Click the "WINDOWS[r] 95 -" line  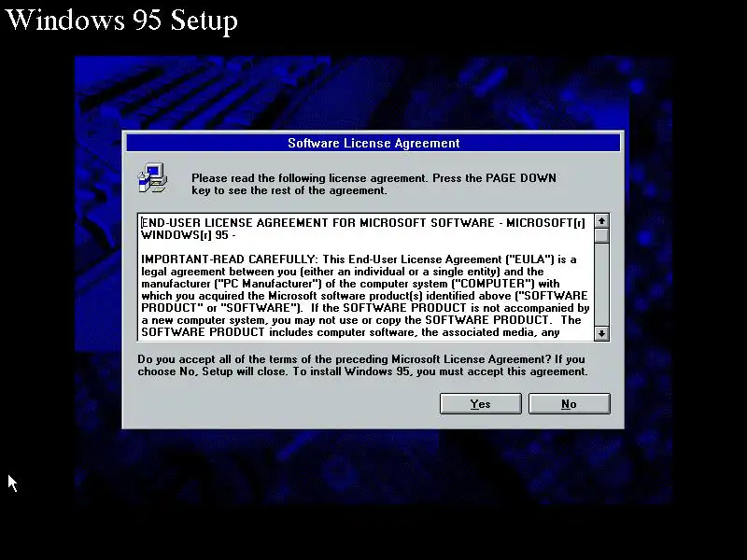coord(189,235)
